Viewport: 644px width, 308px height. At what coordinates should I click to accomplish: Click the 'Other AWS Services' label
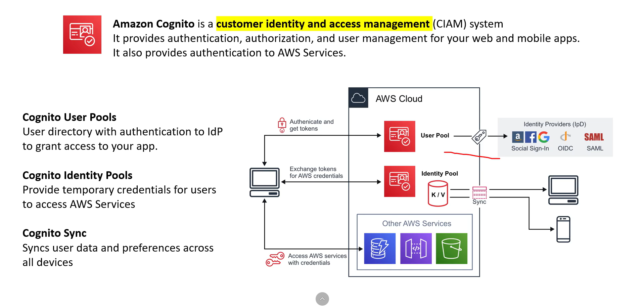coord(417,224)
